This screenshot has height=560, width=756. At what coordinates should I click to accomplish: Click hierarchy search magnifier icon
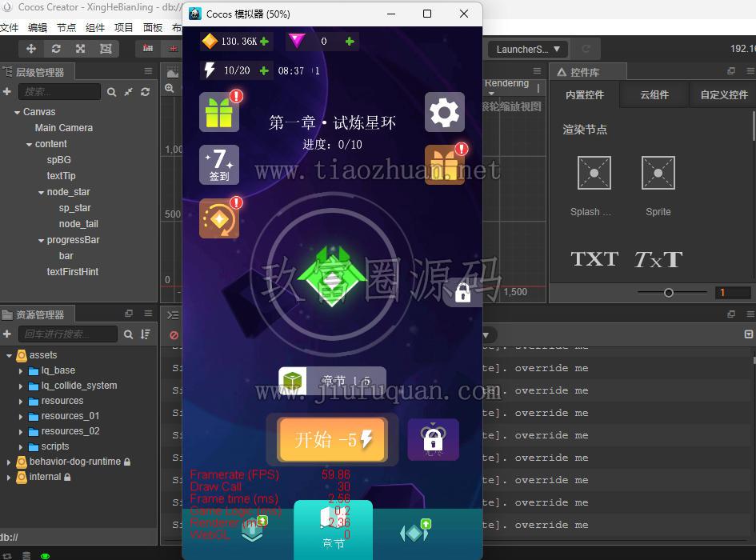[111, 92]
